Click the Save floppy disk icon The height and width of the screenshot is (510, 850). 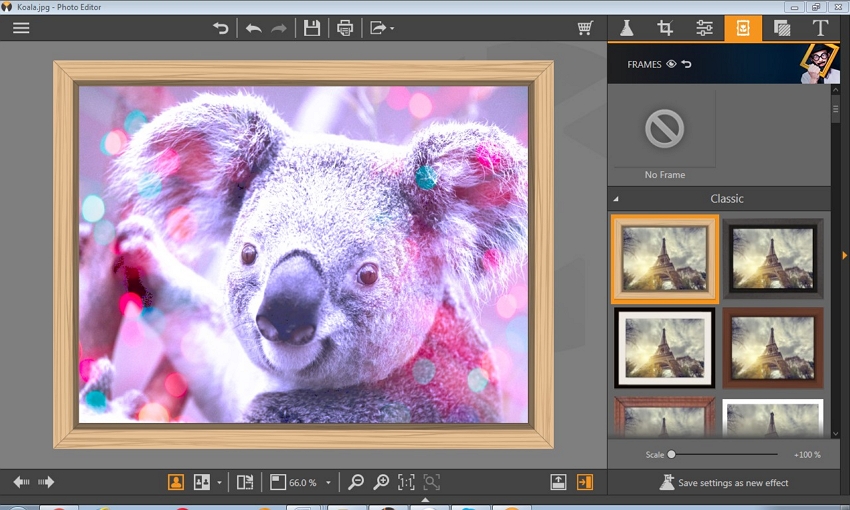[x=312, y=28]
